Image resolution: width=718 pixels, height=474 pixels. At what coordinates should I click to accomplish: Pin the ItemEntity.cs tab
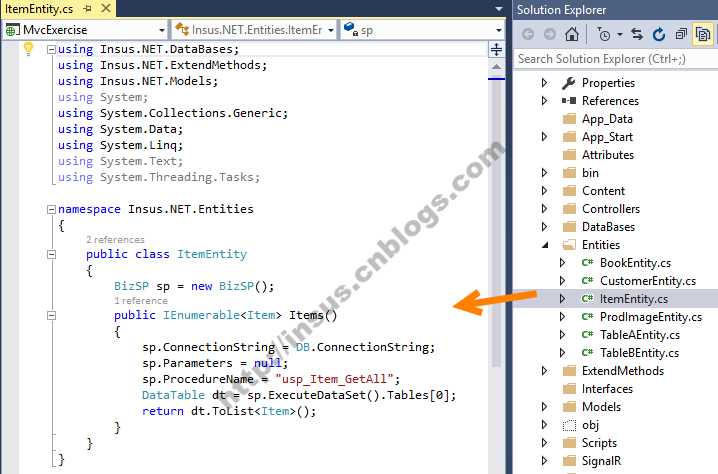(x=87, y=9)
